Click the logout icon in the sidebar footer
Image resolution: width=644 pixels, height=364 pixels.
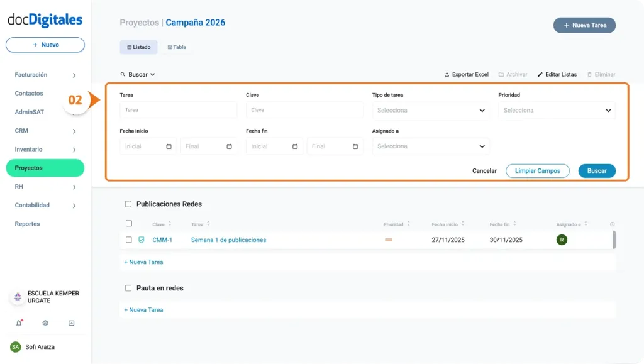72,323
